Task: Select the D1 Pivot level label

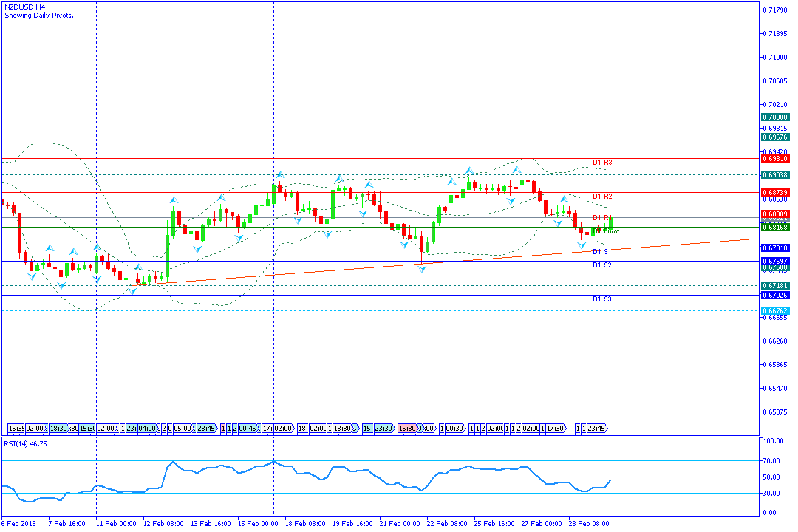Action: click(606, 231)
